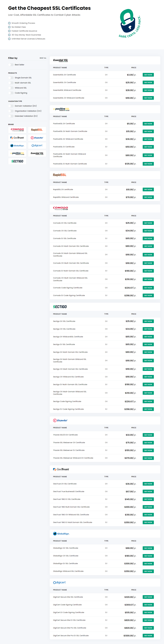The height and width of the screenshot is (644, 164).
Task: Click the Essential SSL table header logo
Action: (61, 60)
